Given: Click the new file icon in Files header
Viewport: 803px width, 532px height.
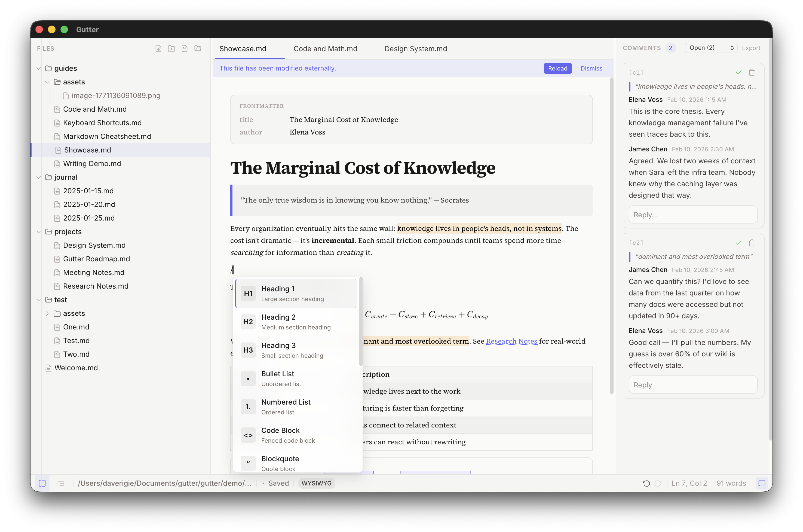Looking at the screenshot, I should click(x=158, y=48).
